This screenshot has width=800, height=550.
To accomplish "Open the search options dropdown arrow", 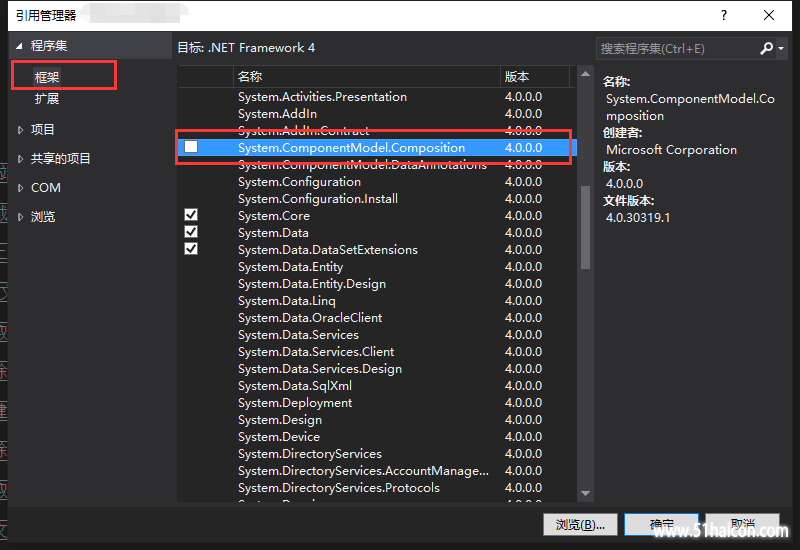I will point(781,48).
